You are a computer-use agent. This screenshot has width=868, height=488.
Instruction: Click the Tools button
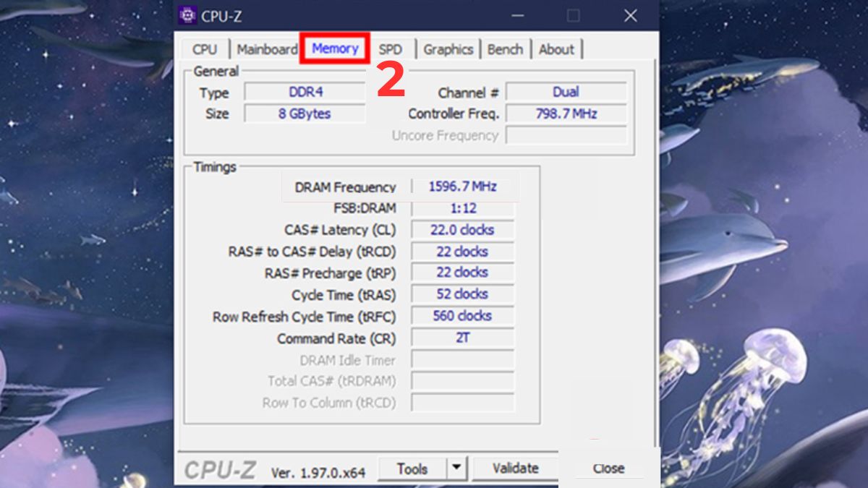pos(412,468)
